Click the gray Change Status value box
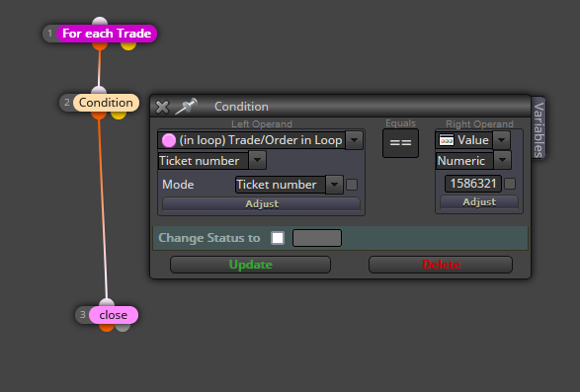The height and width of the screenshot is (392, 580). 317,238
